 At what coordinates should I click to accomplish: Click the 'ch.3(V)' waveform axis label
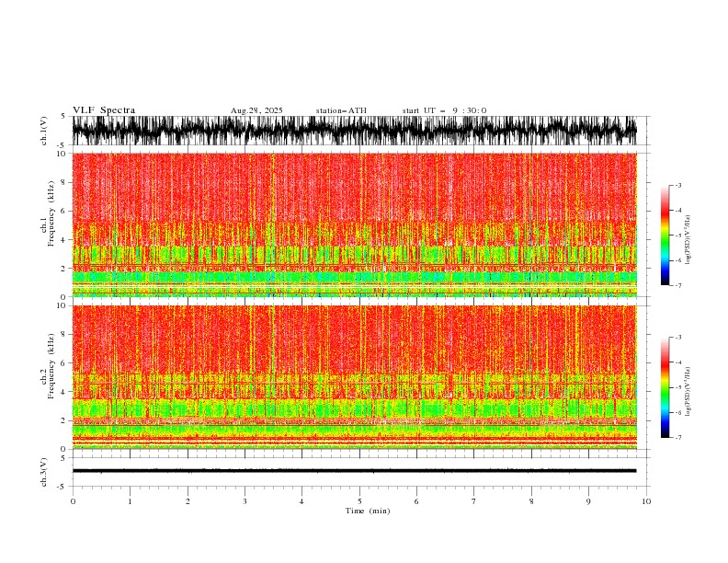coord(44,472)
